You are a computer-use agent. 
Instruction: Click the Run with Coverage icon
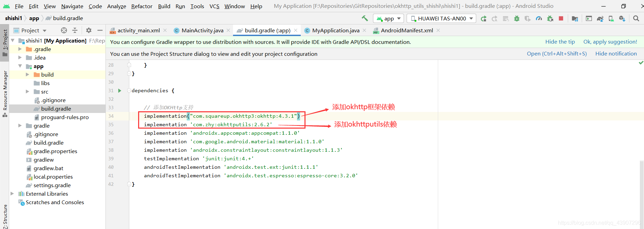tap(528, 18)
